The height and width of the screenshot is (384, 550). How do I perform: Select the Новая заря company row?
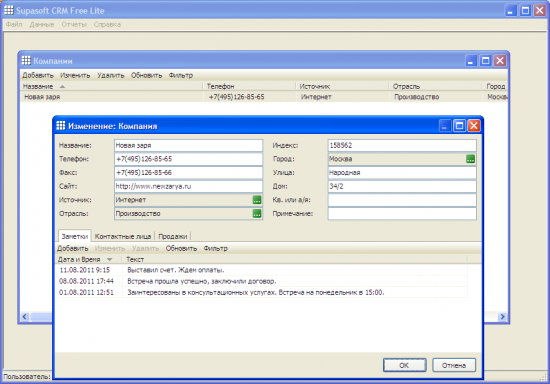pos(264,97)
